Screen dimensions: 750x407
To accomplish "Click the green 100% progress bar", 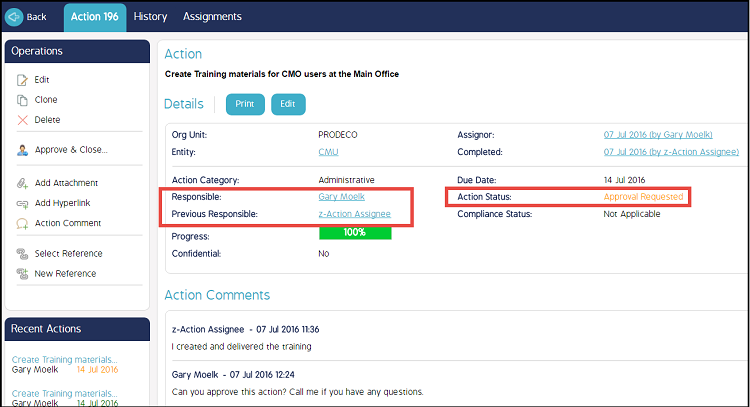I will pyautogui.click(x=355, y=233).
